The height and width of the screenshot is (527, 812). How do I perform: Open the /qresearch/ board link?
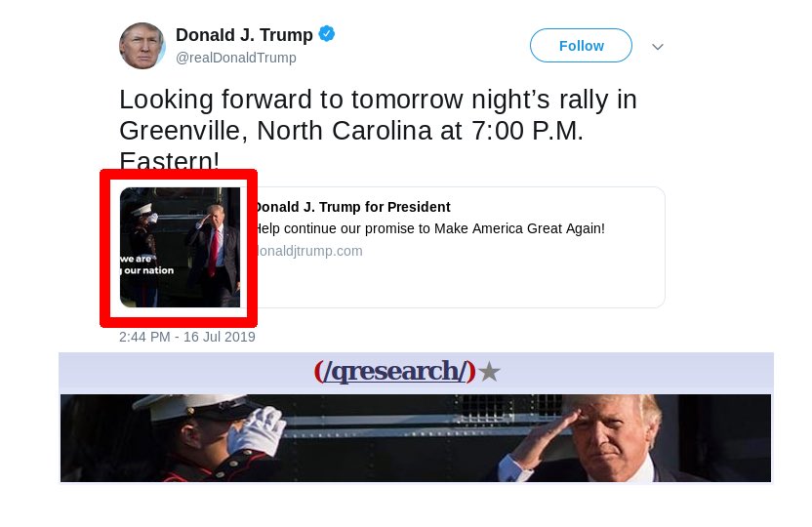tap(394, 371)
